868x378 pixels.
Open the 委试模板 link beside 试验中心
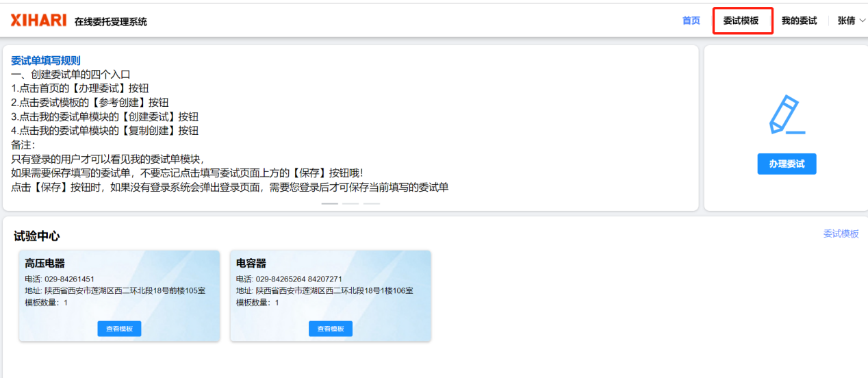pos(841,234)
